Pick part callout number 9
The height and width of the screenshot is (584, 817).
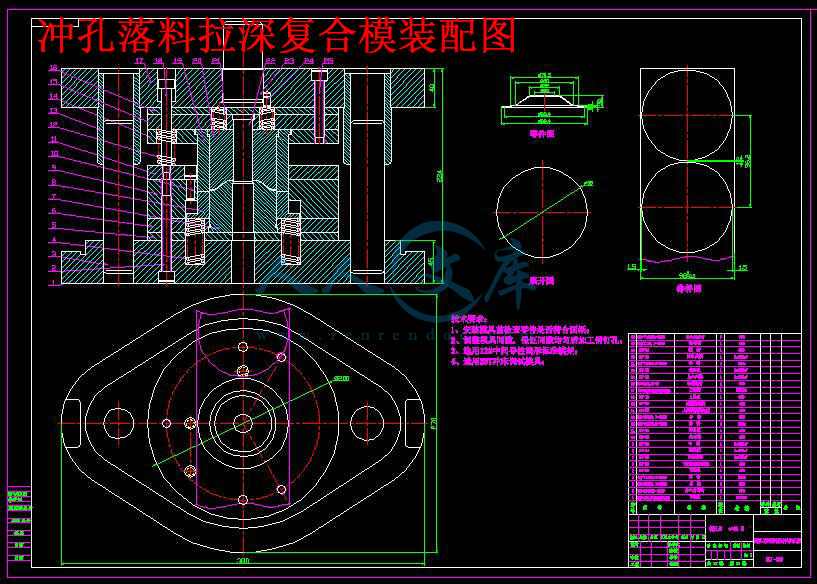[54, 168]
